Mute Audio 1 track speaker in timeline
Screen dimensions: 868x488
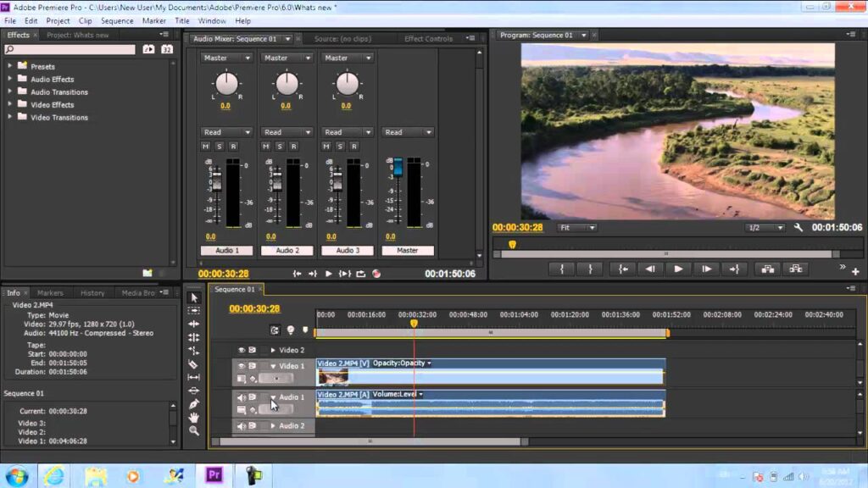242,396
